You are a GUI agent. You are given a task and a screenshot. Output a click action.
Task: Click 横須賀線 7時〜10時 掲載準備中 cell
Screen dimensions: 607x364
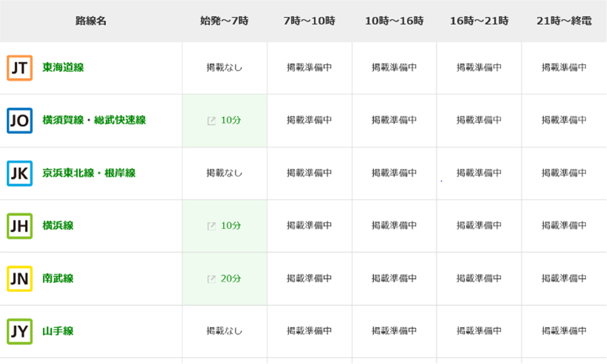(309, 120)
